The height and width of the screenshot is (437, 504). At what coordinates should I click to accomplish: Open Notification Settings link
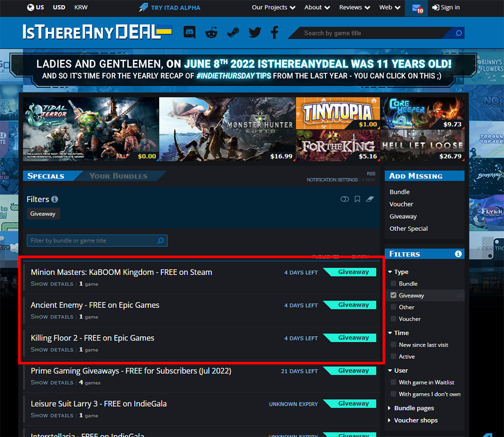[332, 180]
